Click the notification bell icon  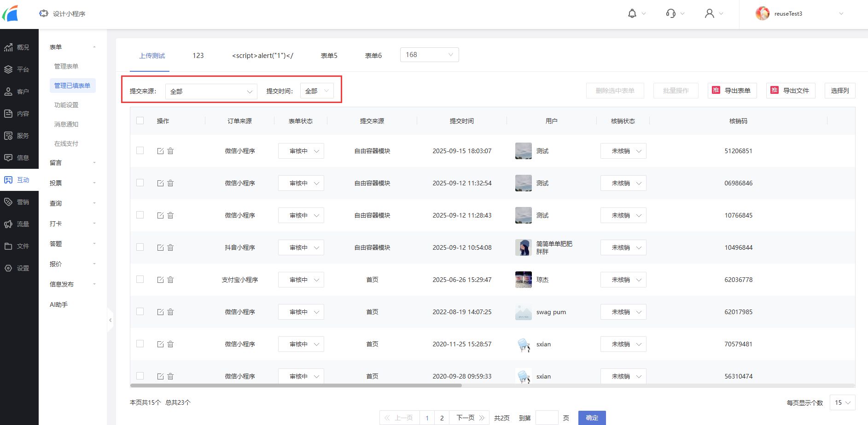pyautogui.click(x=632, y=14)
